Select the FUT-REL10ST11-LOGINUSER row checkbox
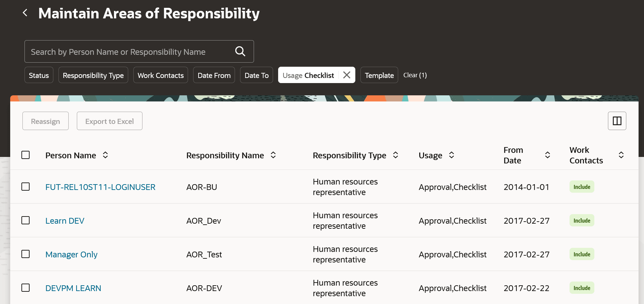Viewport: 644px width, 304px height. (26, 187)
